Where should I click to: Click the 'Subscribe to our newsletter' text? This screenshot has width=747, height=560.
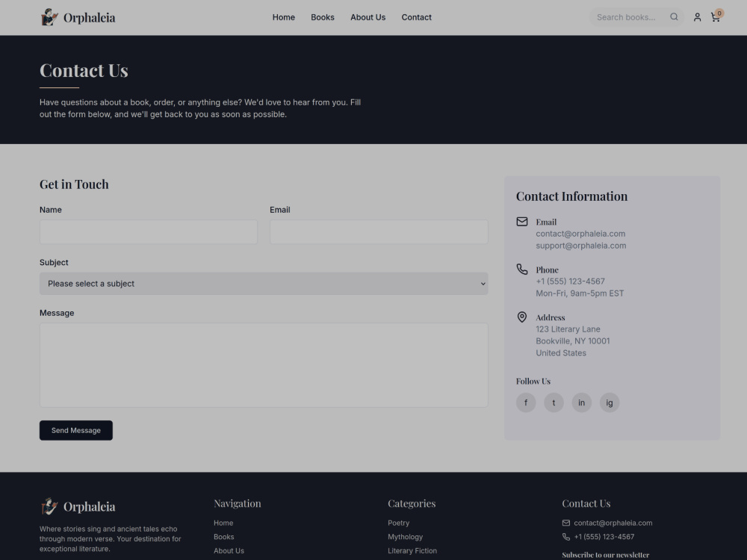pyautogui.click(x=606, y=555)
